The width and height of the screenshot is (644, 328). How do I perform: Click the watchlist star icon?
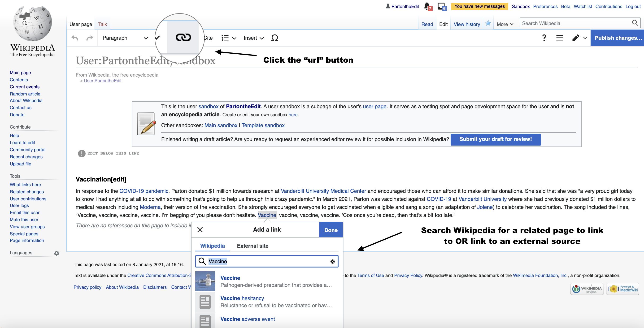488,23
